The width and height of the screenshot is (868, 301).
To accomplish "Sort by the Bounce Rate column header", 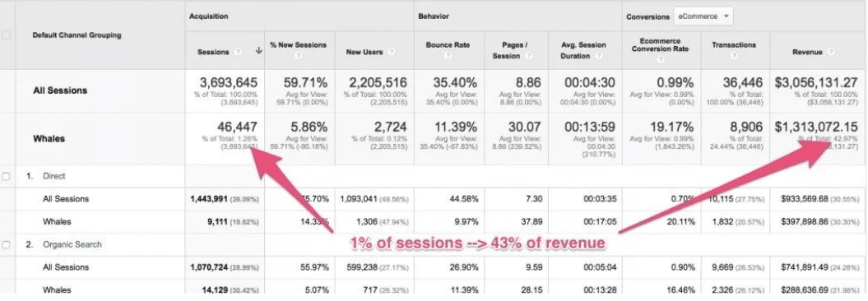I will click(448, 45).
